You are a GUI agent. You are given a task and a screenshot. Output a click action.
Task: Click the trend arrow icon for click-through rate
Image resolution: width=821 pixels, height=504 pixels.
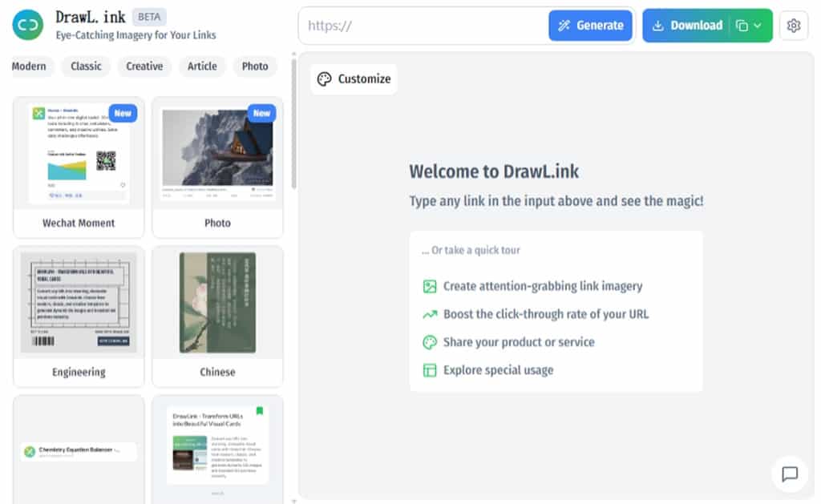[430, 315]
